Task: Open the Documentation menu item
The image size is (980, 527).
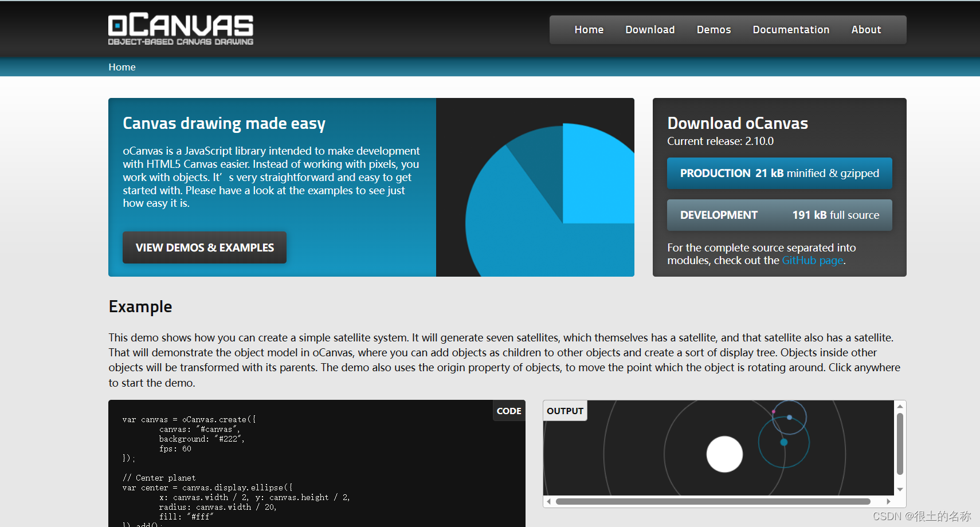Action: pos(791,30)
